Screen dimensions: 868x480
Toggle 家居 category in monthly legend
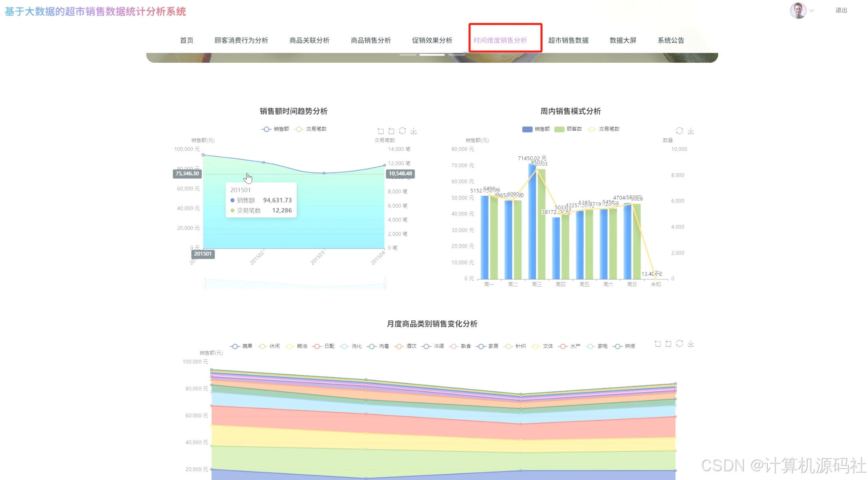coord(488,346)
